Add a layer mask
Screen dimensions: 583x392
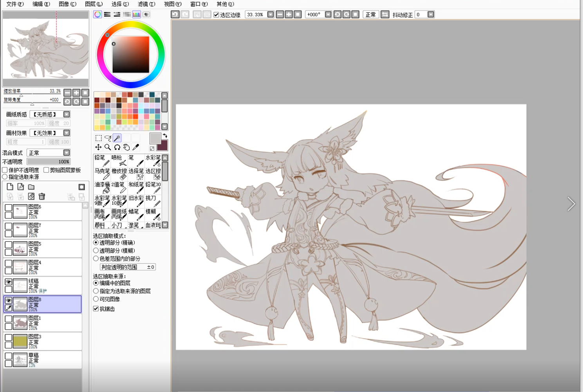(x=81, y=187)
